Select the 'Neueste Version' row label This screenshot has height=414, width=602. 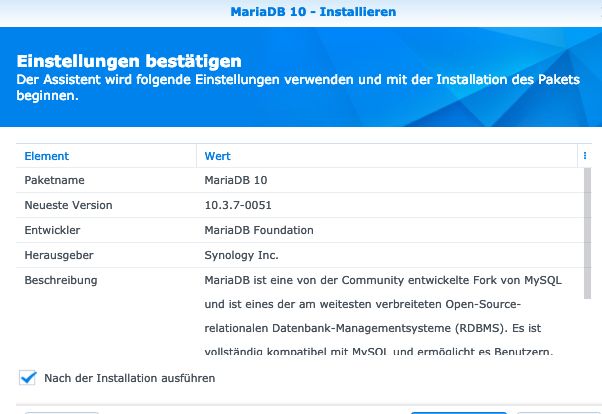click(x=68, y=205)
